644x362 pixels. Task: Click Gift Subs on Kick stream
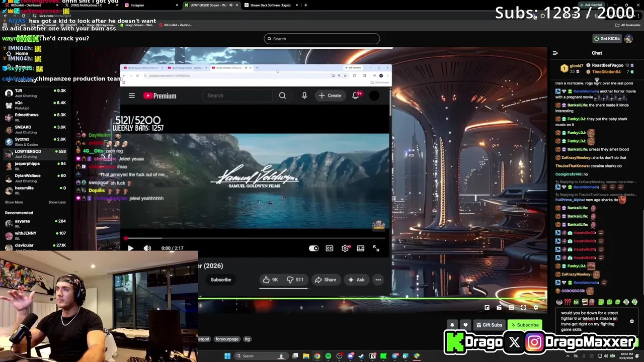(x=489, y=325)
